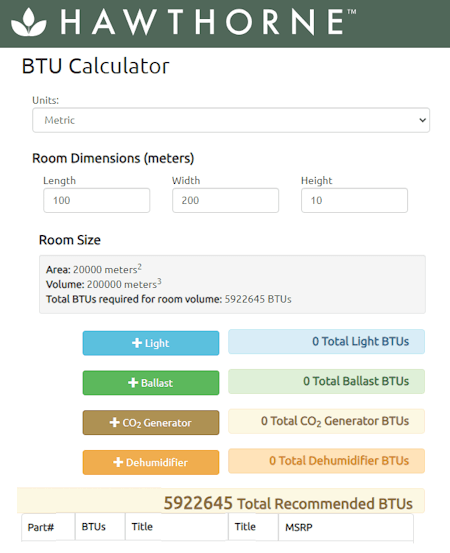Click the Total Recommended BTUs banner

coord(221,501)
